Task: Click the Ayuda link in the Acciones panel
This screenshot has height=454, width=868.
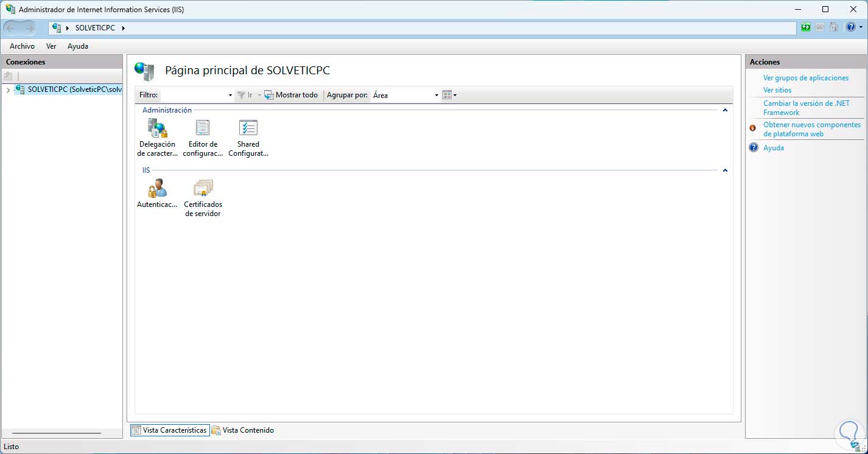Action: coord(774,148)
